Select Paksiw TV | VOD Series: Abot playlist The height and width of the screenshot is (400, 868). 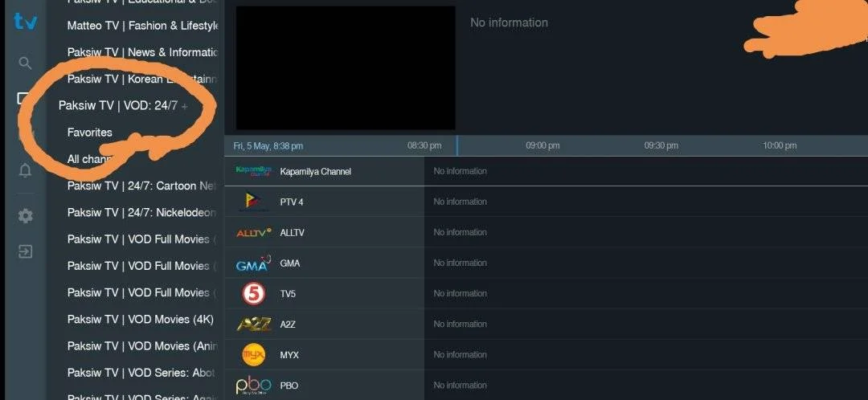pyautogui.click(x=141, y=373)
